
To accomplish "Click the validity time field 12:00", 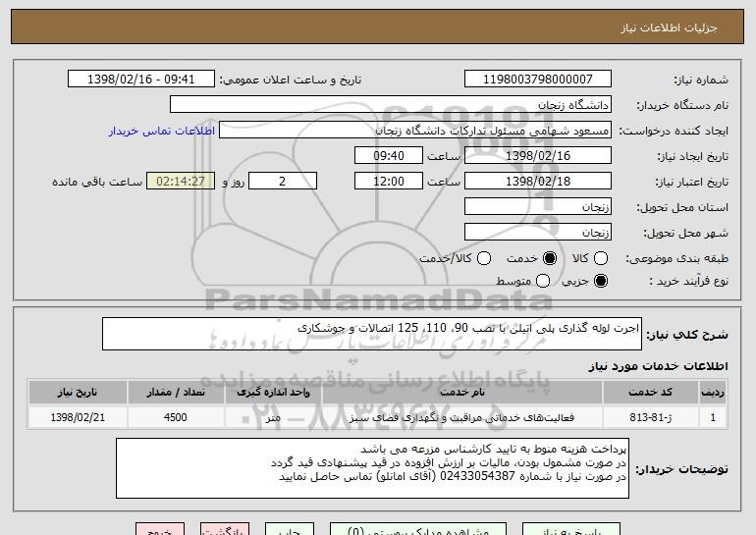I will coord(389,182).
